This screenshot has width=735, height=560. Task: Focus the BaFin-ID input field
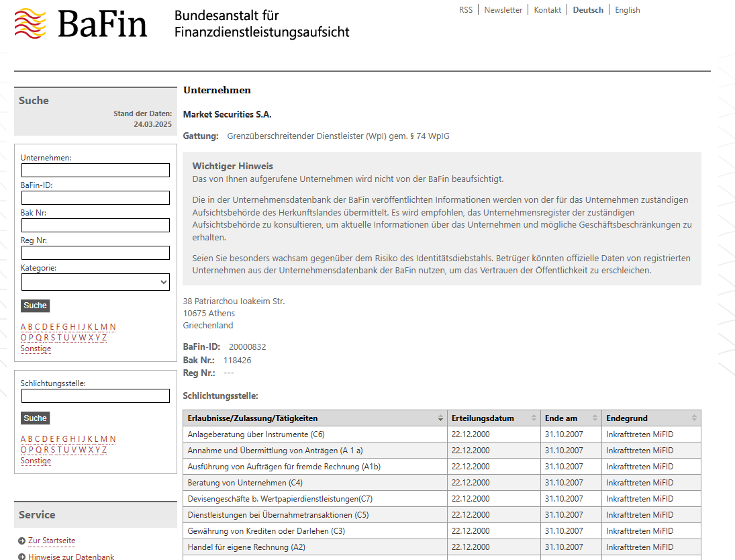tap(95, 198)
